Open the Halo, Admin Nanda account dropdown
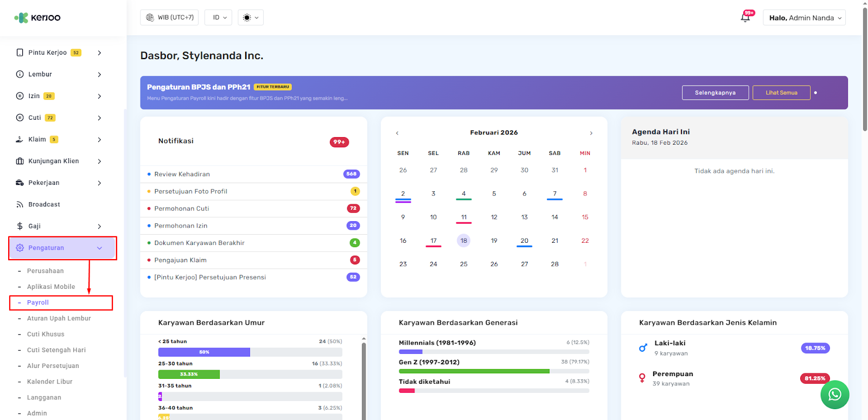The image size is (868, 420). click(804, 18)
